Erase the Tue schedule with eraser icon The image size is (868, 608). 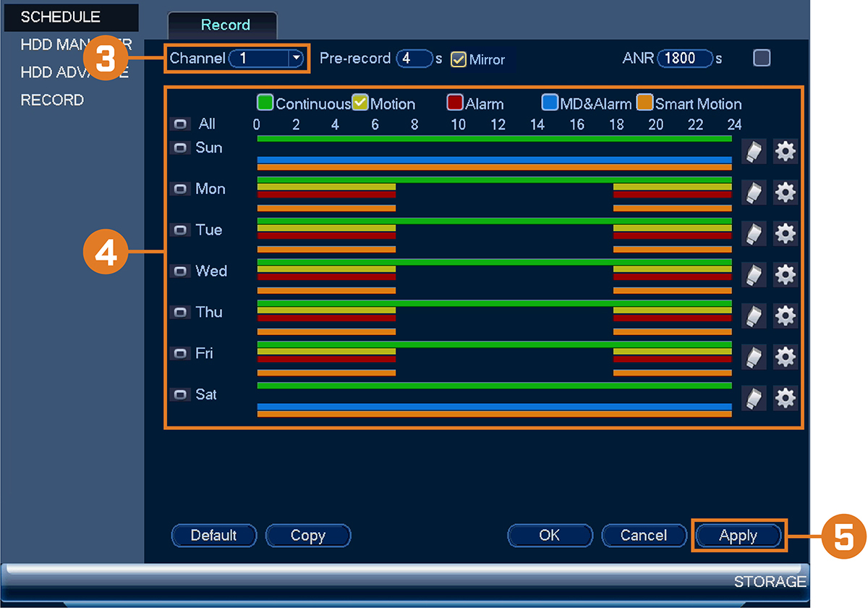(753, 234)
